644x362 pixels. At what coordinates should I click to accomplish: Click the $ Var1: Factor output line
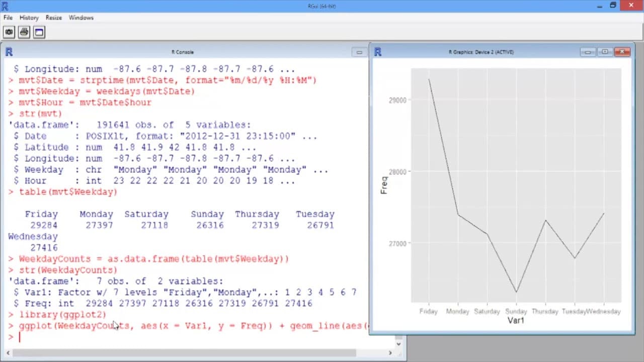(185, 292)
